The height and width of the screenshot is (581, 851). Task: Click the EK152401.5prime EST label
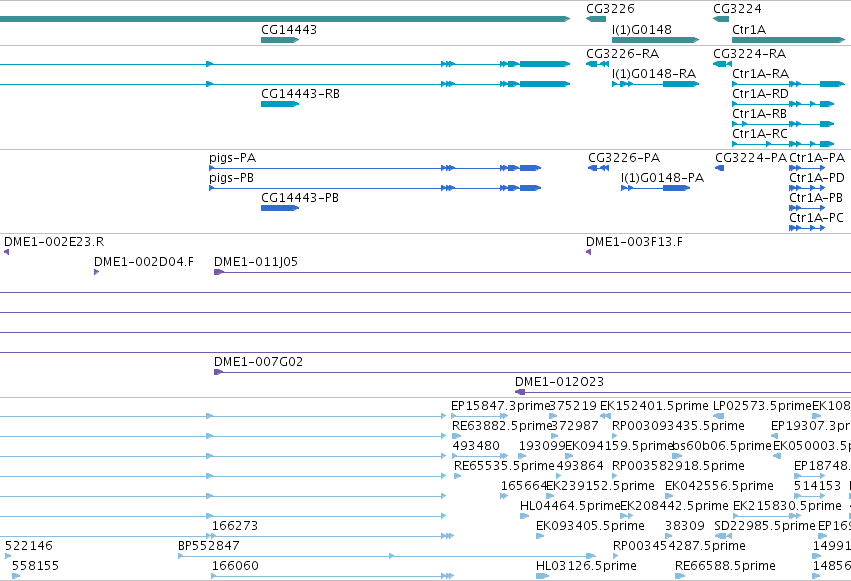[654, 406]
